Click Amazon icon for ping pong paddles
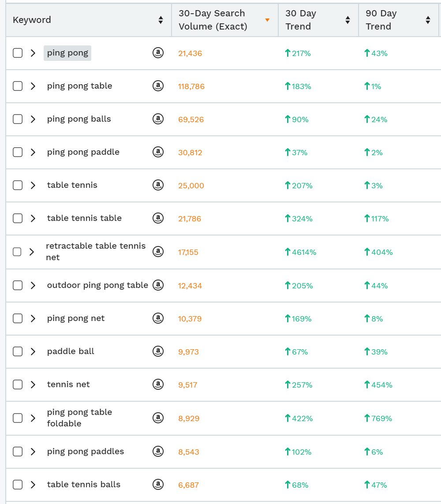This screenshot has height=504, width=441. click(158, 452)
